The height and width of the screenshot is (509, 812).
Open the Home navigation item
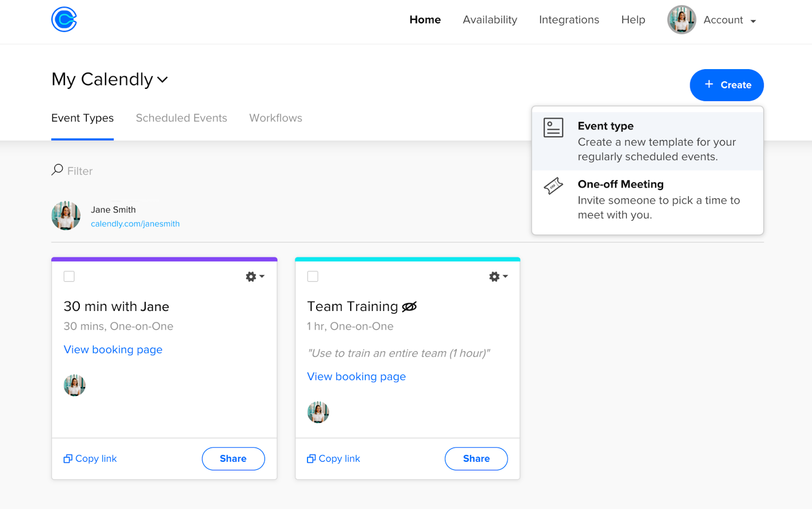(x=425, y=20)
